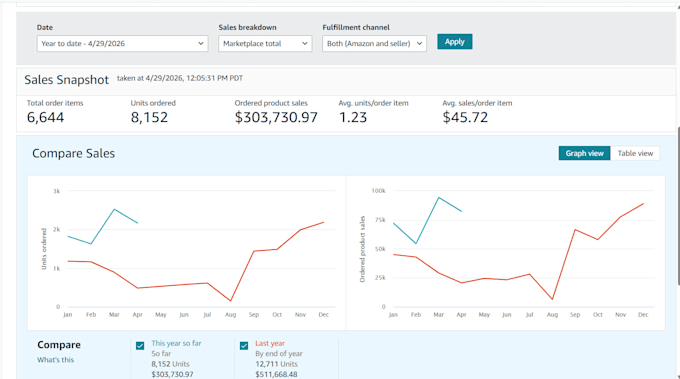Screen dimensions: 680x379
Task: Uncheck the Last year checkbox
Action: coord(244,346)
